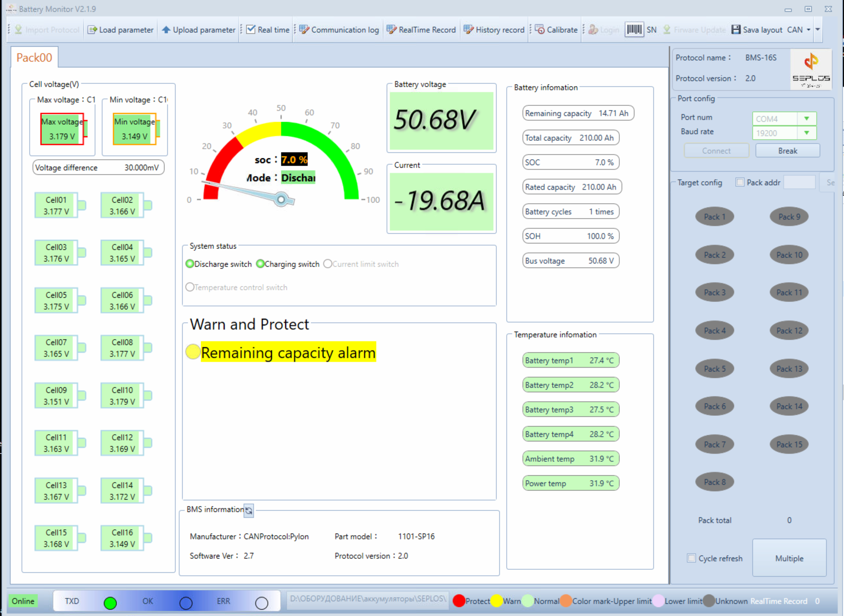Screen dimensions: 844x616
Task: Enable the Cycle refresh checkbox
Action: (x=691, y=558)
